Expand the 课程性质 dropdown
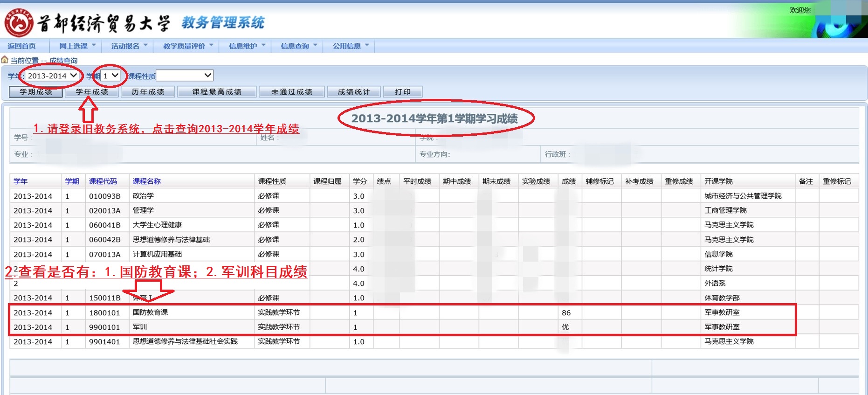Screen dimensions: 868x395 click(185, 76)
